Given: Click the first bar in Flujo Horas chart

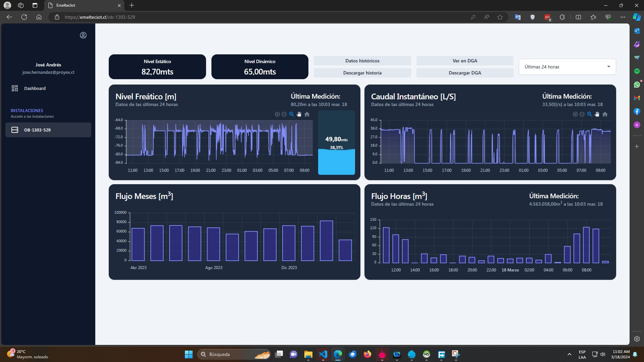Looking at the screenshot, I should point(386,245).
